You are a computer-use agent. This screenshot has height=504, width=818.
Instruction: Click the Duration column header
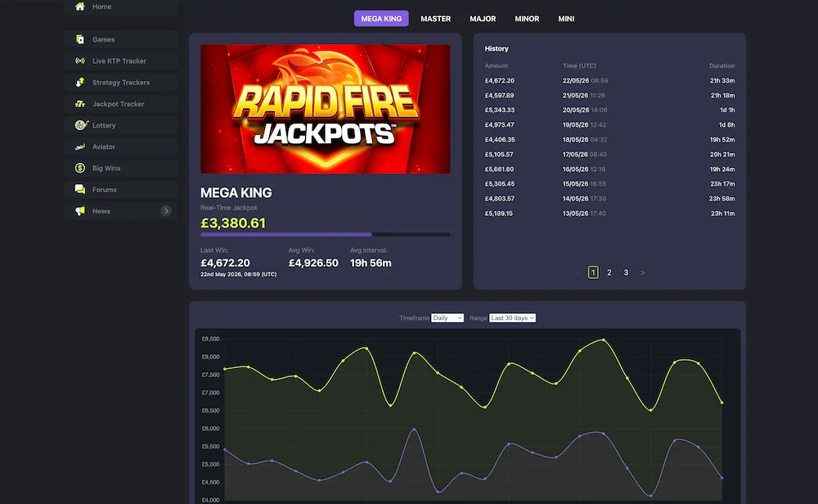(722, 65)
